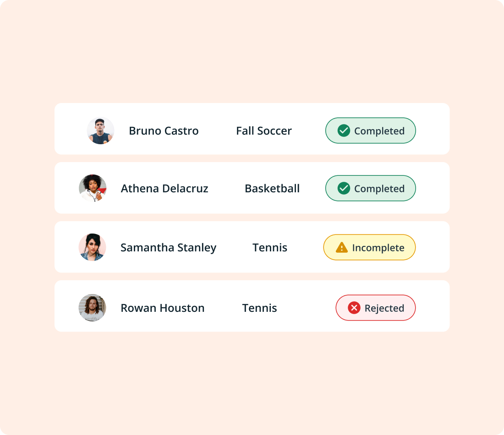Click the Completed badge for Athena Delacruz
The height and width of the screenshot is (435, 504).
[x=370, y=188]
